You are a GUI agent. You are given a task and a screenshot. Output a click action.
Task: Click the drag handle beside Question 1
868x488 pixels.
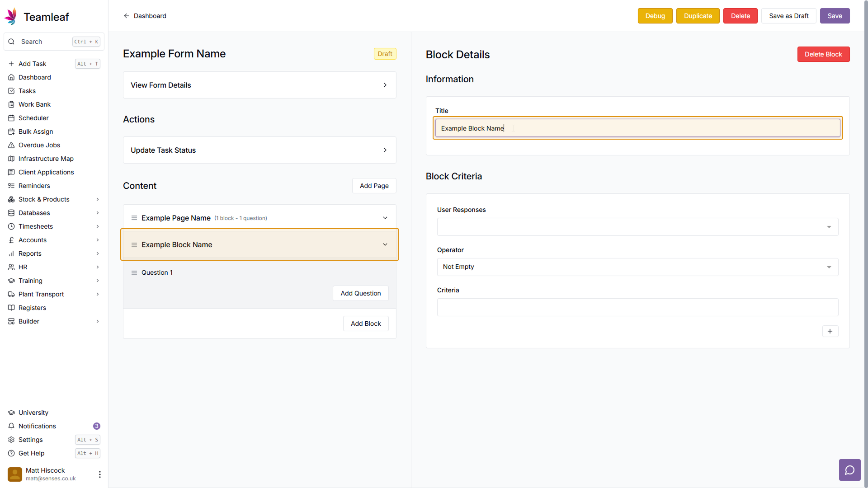tap(134, 273)
